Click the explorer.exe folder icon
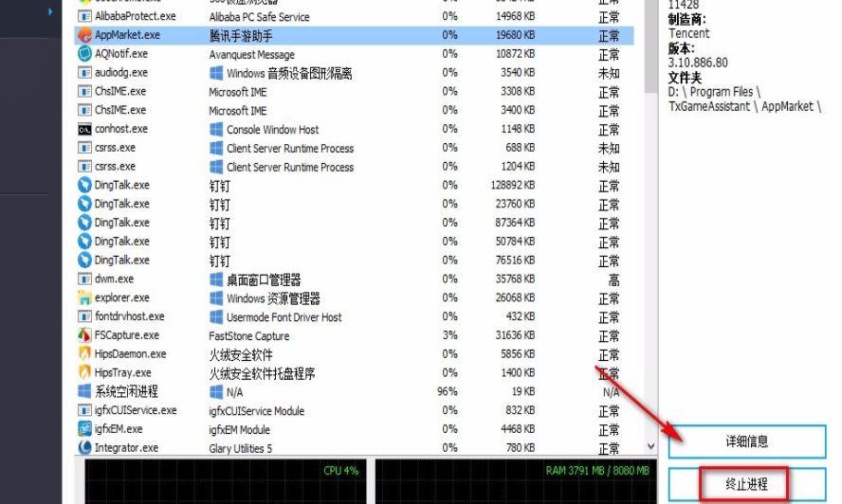Image resolution: width=842 pixels, height=504 pixels. pyautogui.click(x=84, y=297)
